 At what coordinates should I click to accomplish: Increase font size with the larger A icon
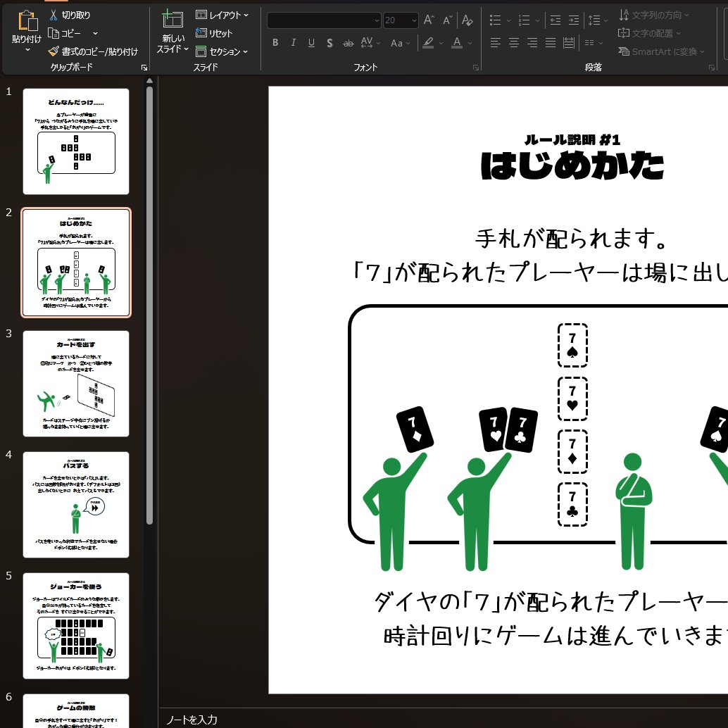[429, 20]
